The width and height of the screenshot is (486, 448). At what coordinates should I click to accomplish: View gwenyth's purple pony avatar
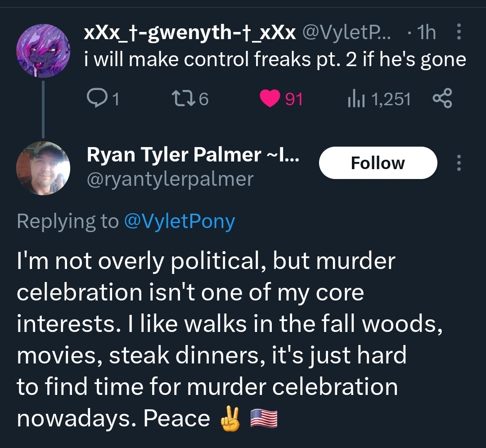click(x=43, y=49)
